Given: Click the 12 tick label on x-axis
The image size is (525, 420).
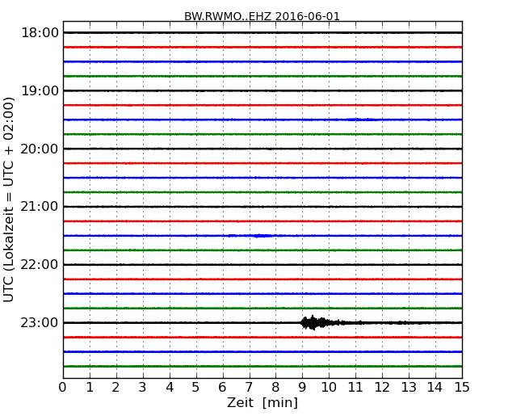Looking at the screenshot, I should [x=382, y=388].
